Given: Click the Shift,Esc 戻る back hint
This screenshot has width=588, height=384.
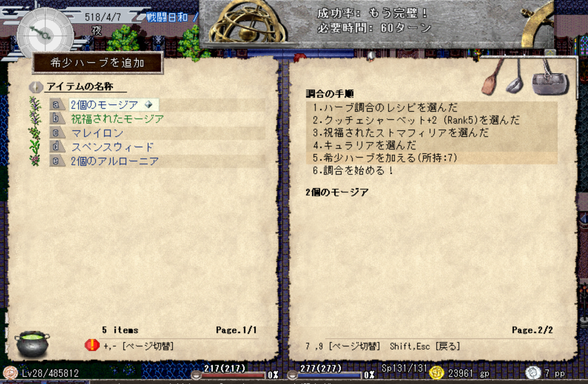Looking at the screenshot, I should pyautogui.click(x=425, y=346).
